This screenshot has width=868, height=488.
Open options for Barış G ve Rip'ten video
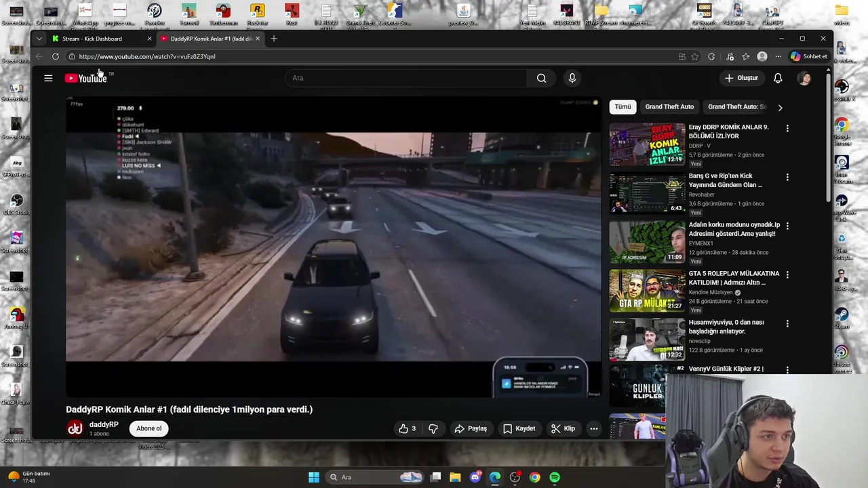coord(787,177)
